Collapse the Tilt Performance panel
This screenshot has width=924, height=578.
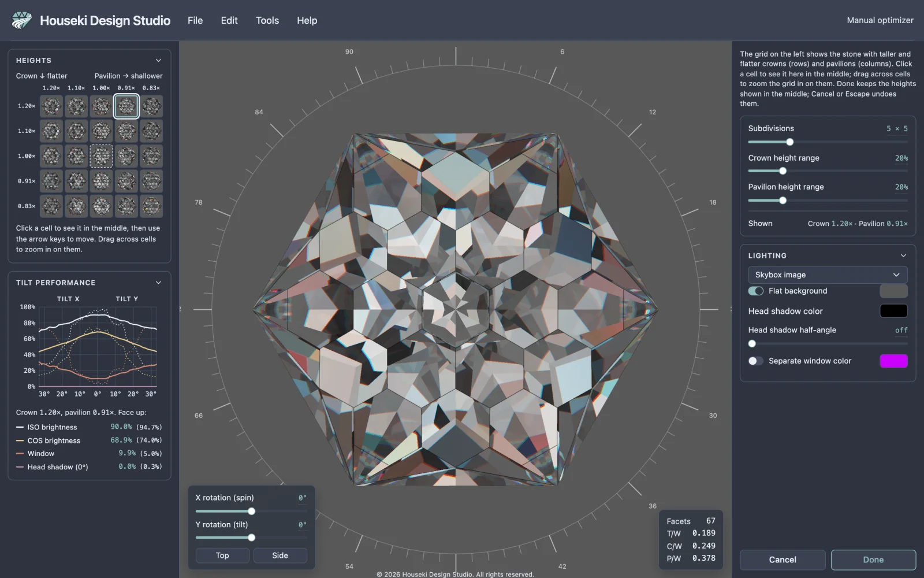(x=158, y=283)
